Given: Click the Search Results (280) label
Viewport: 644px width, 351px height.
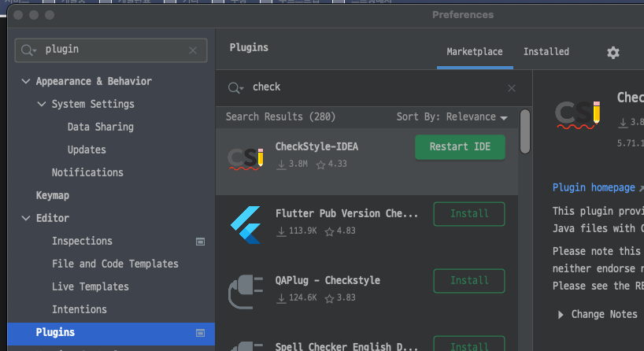Looking at the screenshot, I should pos(280,117).
